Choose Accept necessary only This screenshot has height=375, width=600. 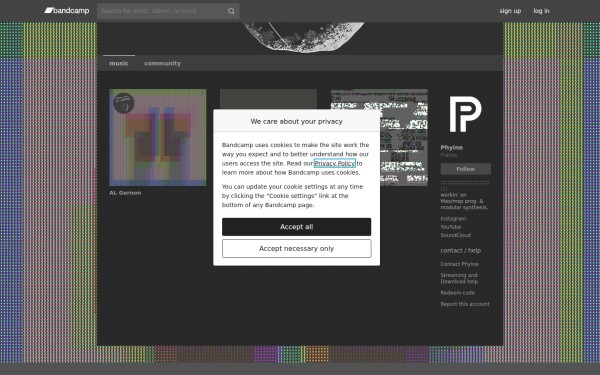coord(297,248)
